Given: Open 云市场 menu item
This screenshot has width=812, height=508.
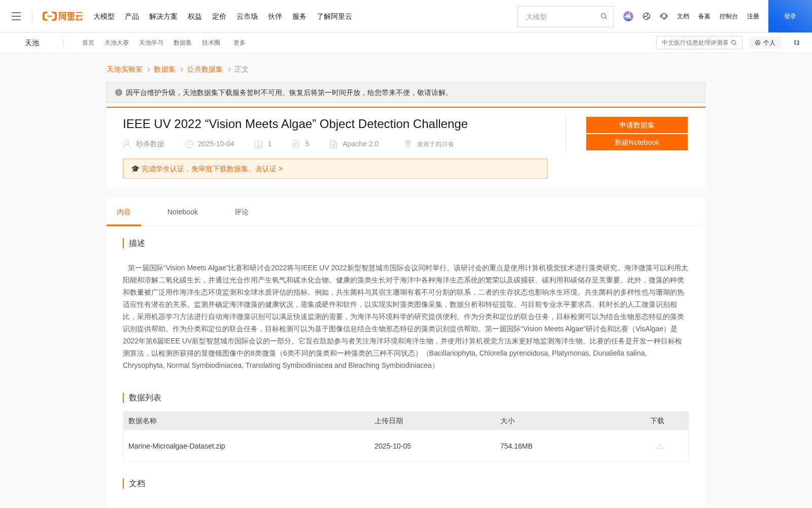Looking at the screenshot, I should 247,16.
